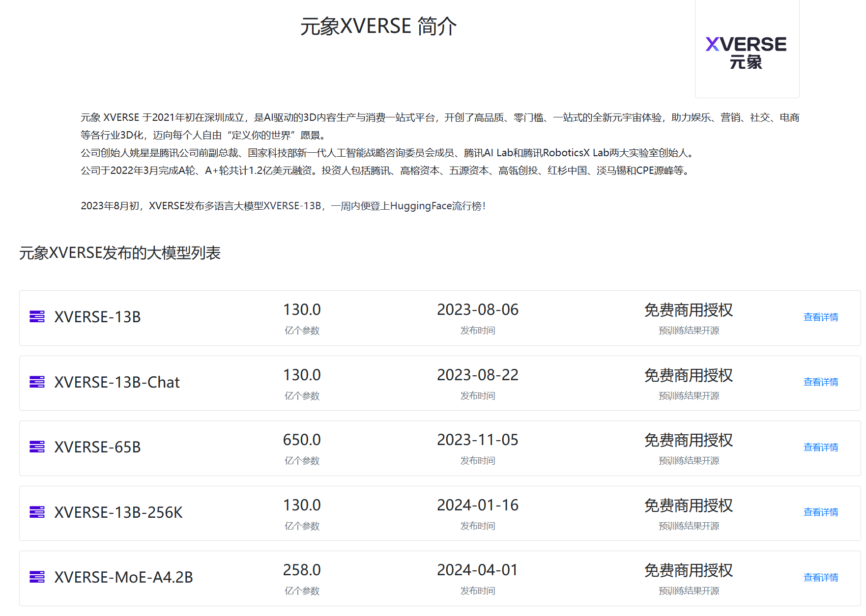Viewport: 866px width, 616px height.
Task: Open 查看详情 for XVERSE-MoE-A4.2B
Action: point(821,577)
